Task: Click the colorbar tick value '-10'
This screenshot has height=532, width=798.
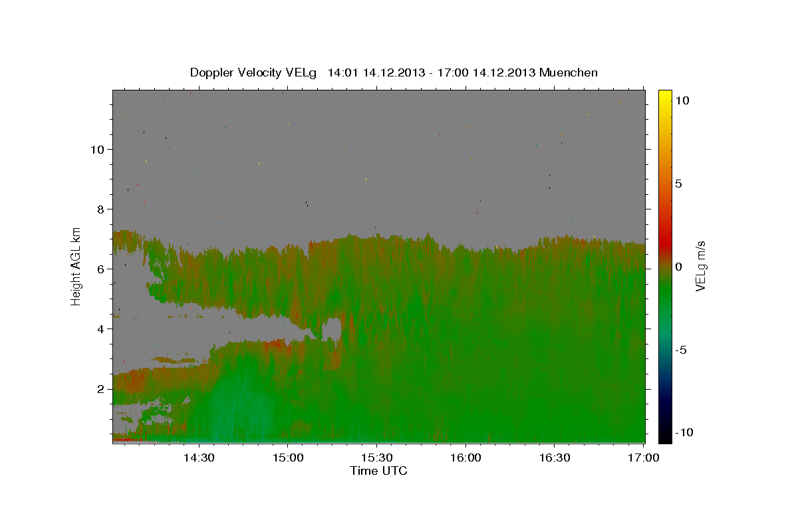Action: (684, 432)
